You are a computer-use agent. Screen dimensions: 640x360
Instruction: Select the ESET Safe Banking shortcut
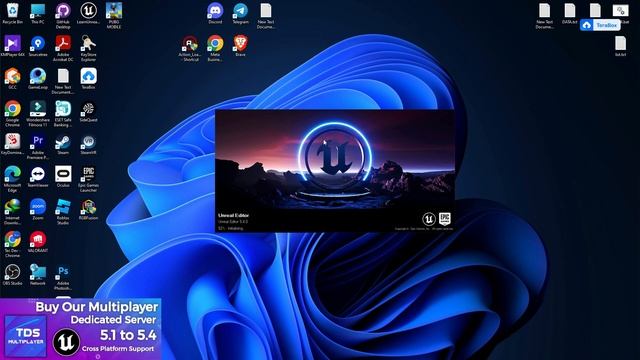[x=63, y=113]
